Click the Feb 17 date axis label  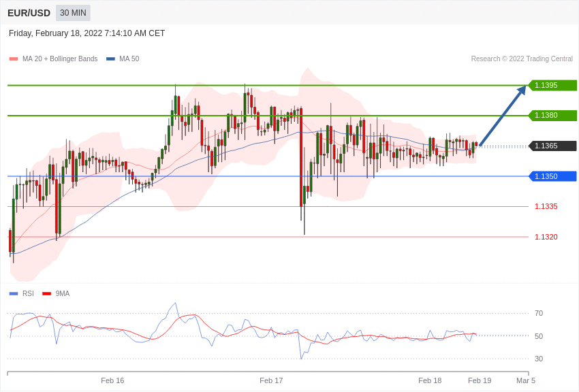pos(271,380)
